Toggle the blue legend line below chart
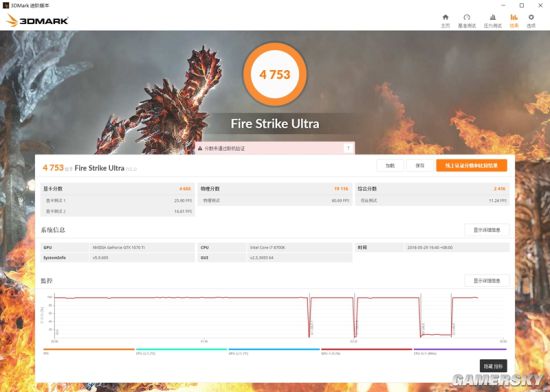This screenshot has width=550, height=392. [274, 349]
